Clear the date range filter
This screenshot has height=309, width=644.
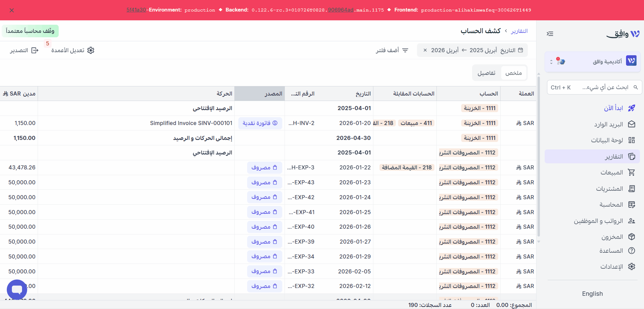[x=425, y=50]
